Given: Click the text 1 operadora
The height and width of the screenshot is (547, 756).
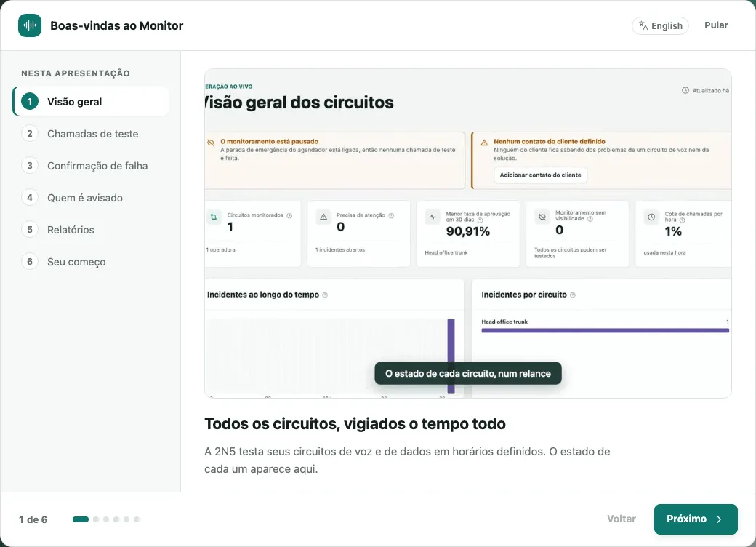Looking at the screenshot, I should click(x=221, y=250).
